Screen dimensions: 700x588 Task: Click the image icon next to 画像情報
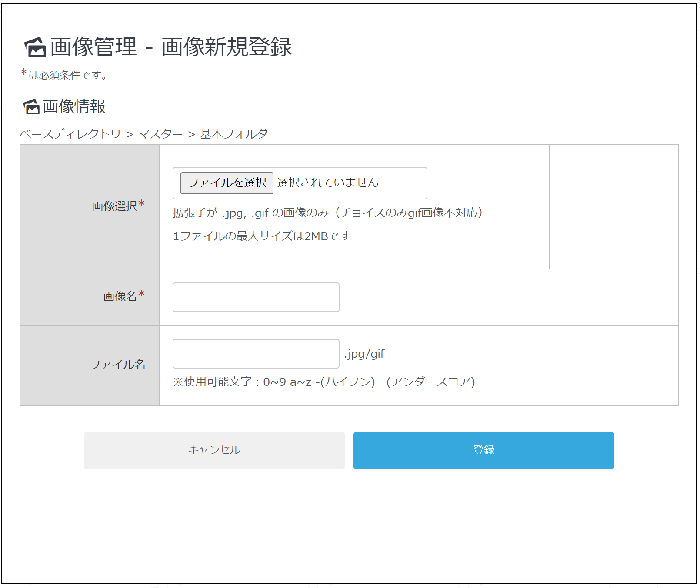click(x=31, y=106)
